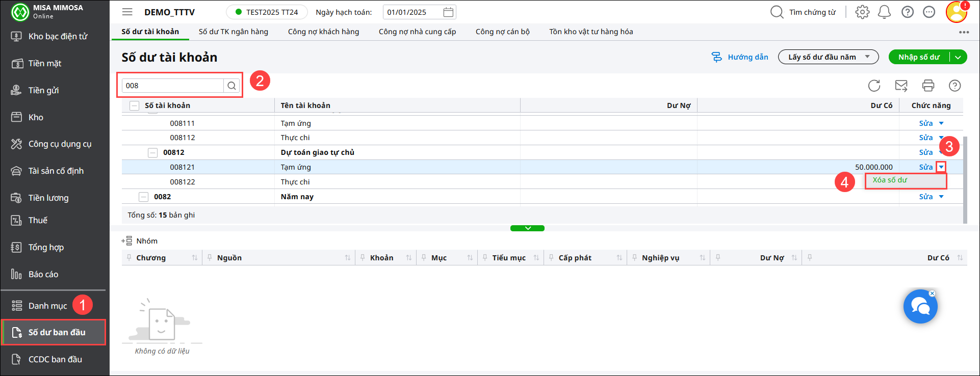This screenshot has height=376, width=980.
Task: Switch to Công nợ cán bộ tab
Action: click(502, 32)
